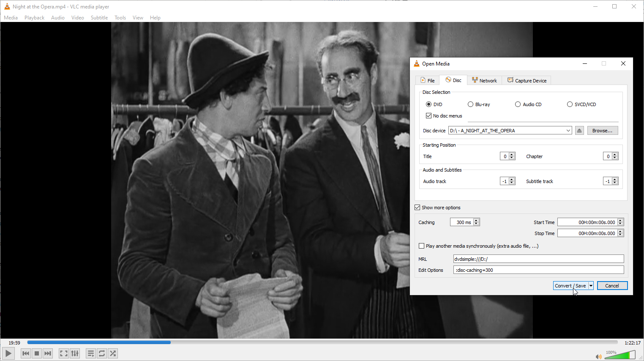Toggle fullscreen video mode
Viewport: 644px width, 361px height.
[x=64, y=353]
